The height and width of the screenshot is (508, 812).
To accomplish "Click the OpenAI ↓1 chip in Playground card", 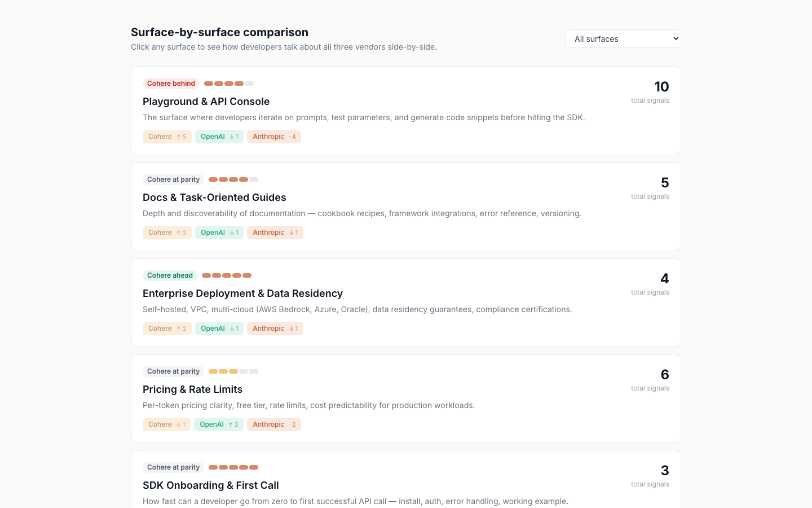I will tap(219, 137).
